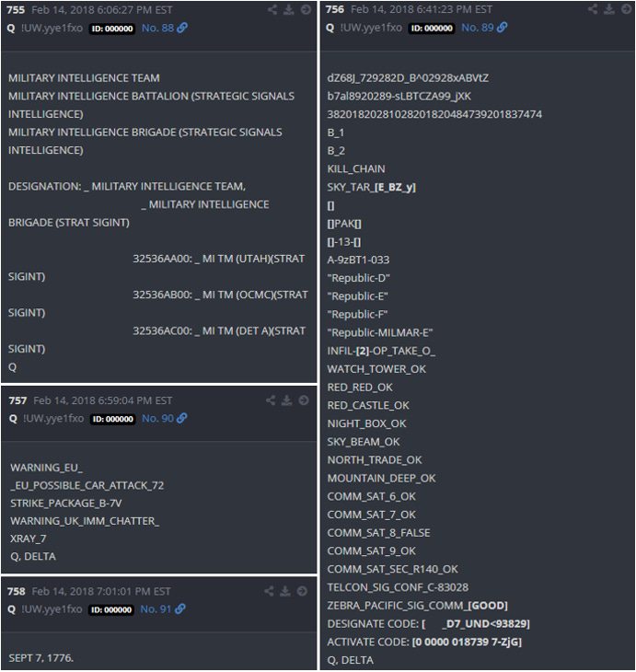The height and width of the screenshot is (672, 636).
Task: Click the tripcode !UW.yye1fxo on post 755
Action: click(52, 29)
